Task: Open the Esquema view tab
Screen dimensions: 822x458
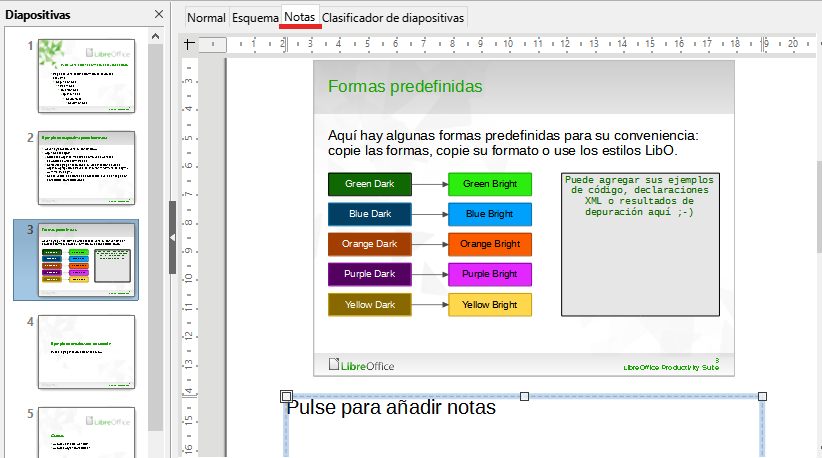Action: pyautogui.click(x=255, y=18)
